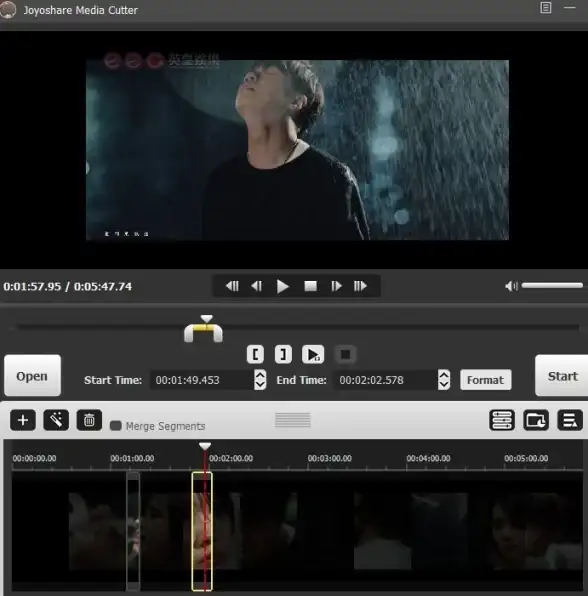Increase the End Time value
The height and width of the screenshot is (596, 588).
(444, 375)
